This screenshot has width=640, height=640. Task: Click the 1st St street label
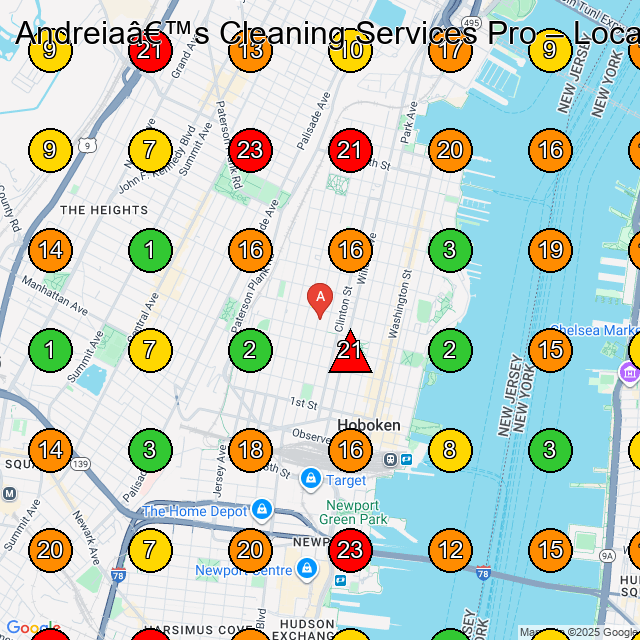[x=303, y=403]
